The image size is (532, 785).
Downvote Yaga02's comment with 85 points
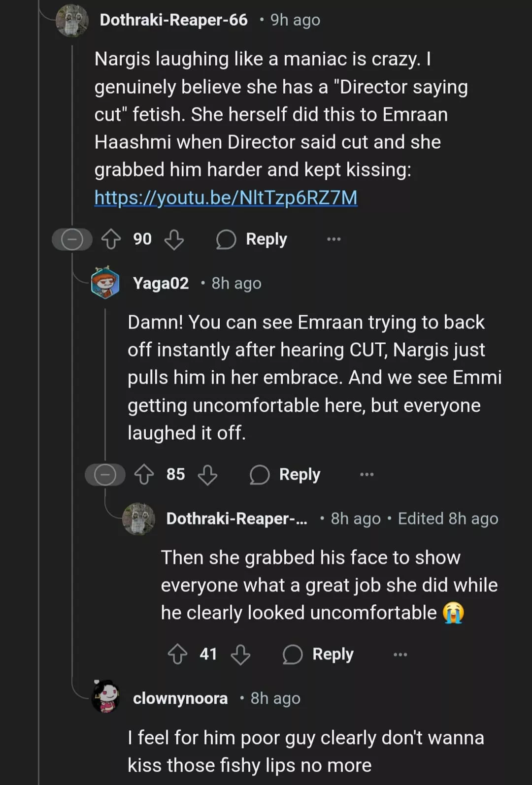tap(207, 475)
